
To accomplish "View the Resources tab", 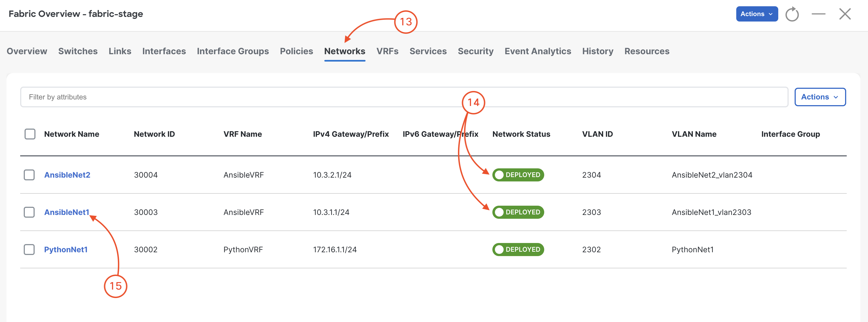I will [x=647, y=51].
